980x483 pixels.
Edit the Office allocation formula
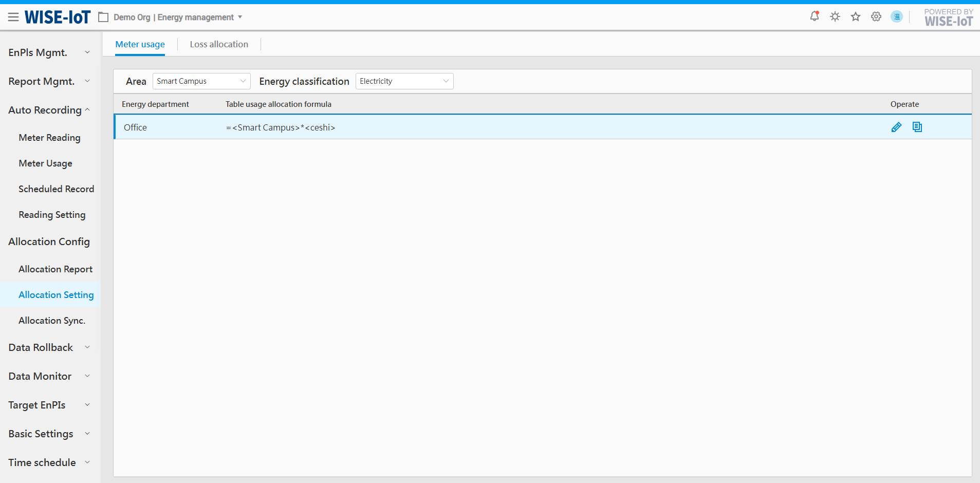point(896,127)
